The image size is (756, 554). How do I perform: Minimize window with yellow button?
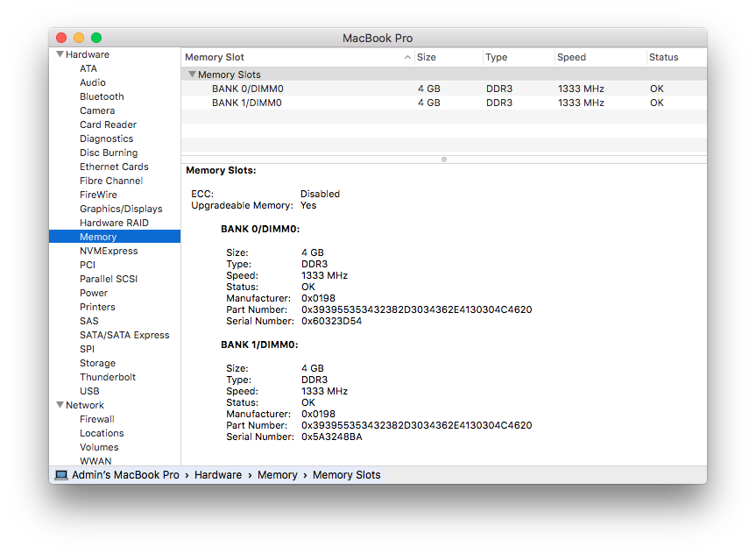point(79,38)
